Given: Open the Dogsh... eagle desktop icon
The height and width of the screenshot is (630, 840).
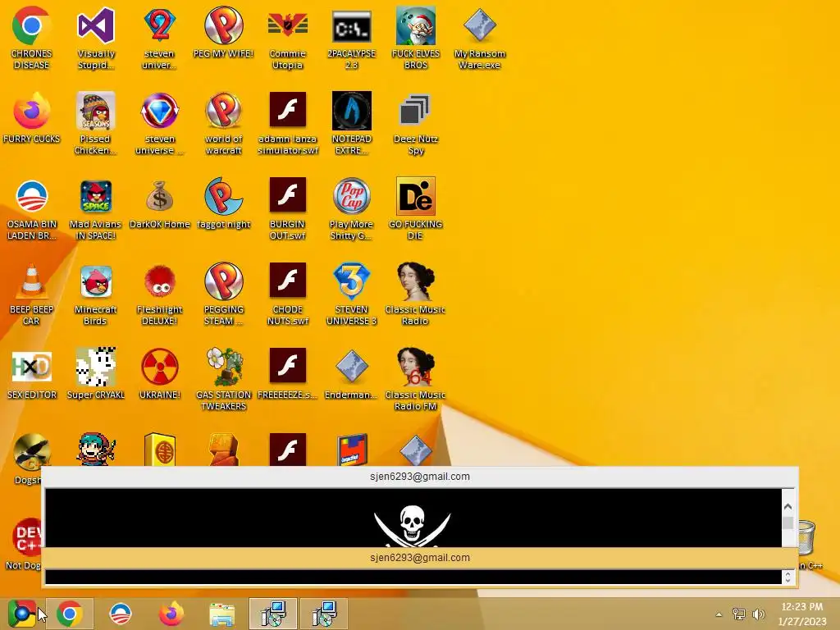Looking at the screenshot, I should [x=32, y=450].
